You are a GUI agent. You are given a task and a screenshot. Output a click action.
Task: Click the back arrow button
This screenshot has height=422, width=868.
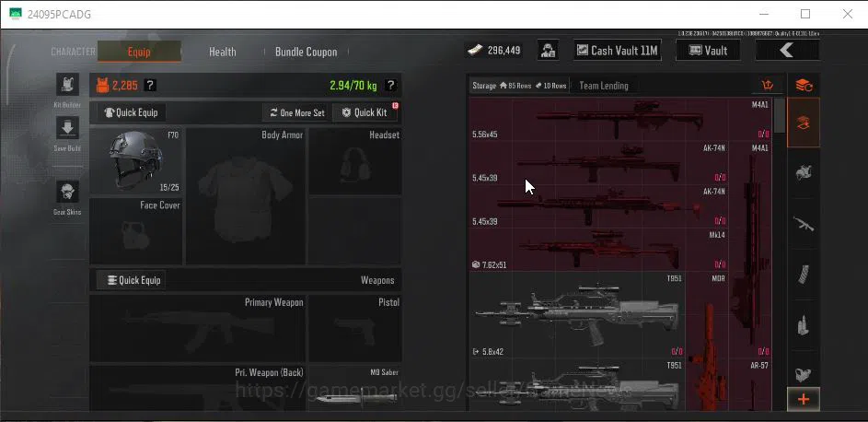(x=787, y=51)
